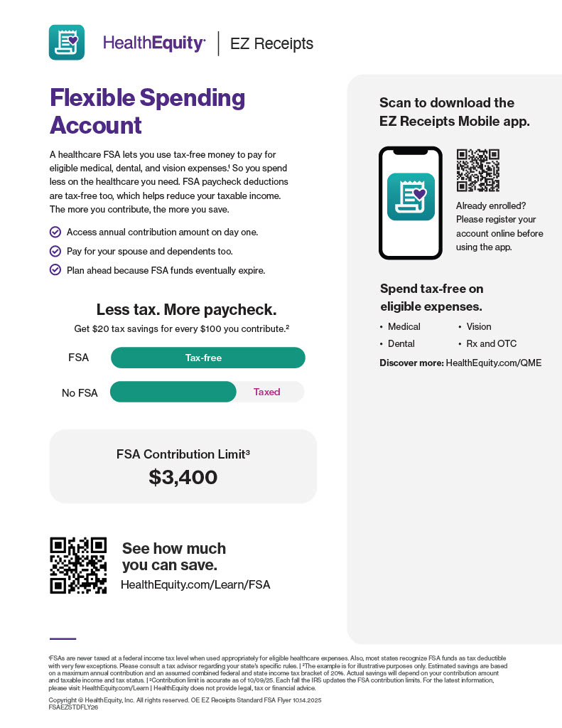Viewport: 562px width, 728px height.
Task: Open the HealthEquity.com/QME link
Action: pyautogui.click(x=493, y=363)
